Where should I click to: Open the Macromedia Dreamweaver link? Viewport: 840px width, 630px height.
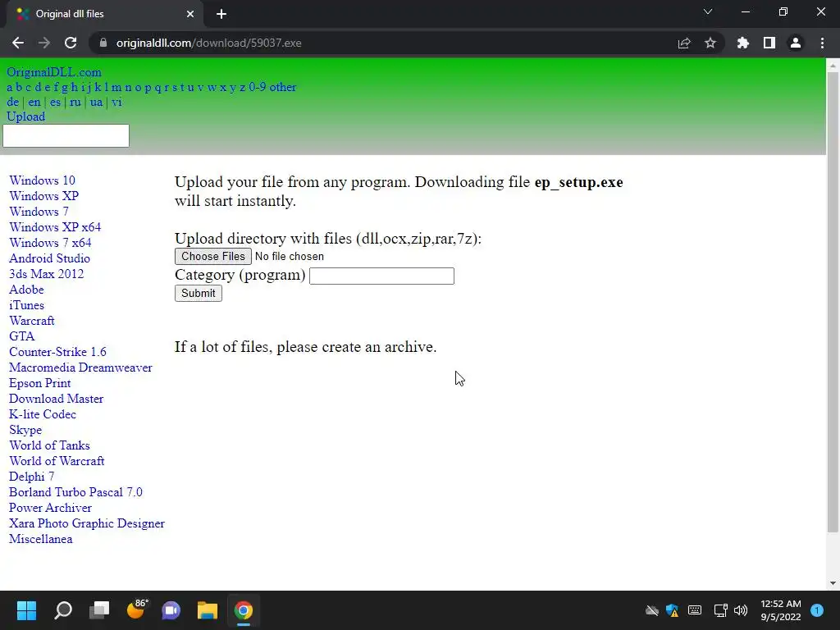click(80, 367)
